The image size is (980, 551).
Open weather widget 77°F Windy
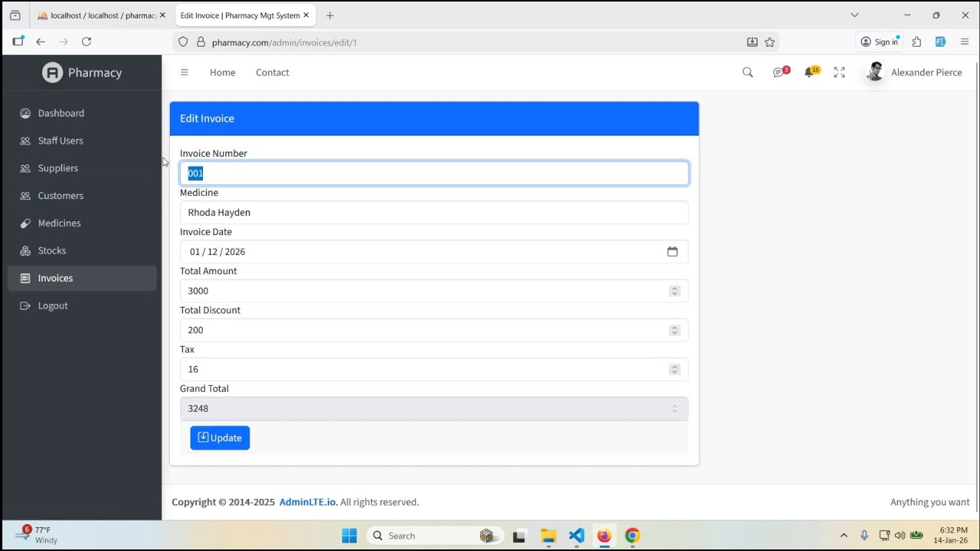pyautogui.click(x=37, y=535)
